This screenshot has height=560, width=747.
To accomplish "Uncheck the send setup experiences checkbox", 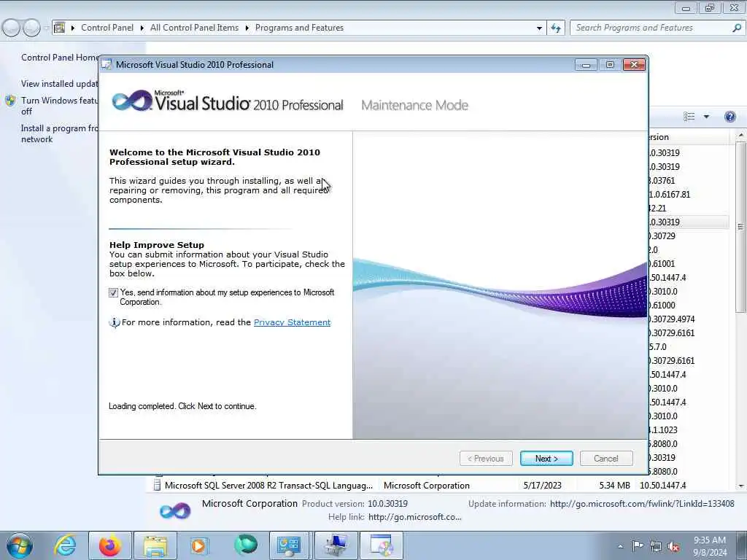I will (x=113, y=293).
